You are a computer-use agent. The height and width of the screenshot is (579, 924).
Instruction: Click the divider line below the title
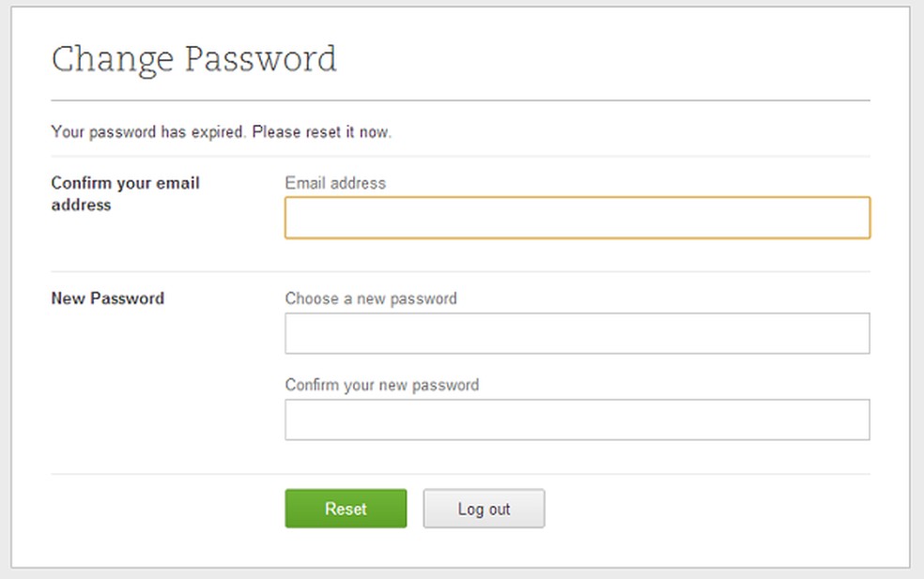(x=460, y=100)
